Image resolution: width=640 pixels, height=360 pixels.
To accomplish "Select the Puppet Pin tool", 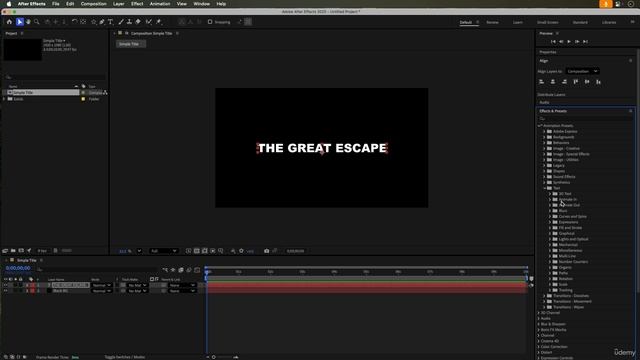I will pos(159,22).
